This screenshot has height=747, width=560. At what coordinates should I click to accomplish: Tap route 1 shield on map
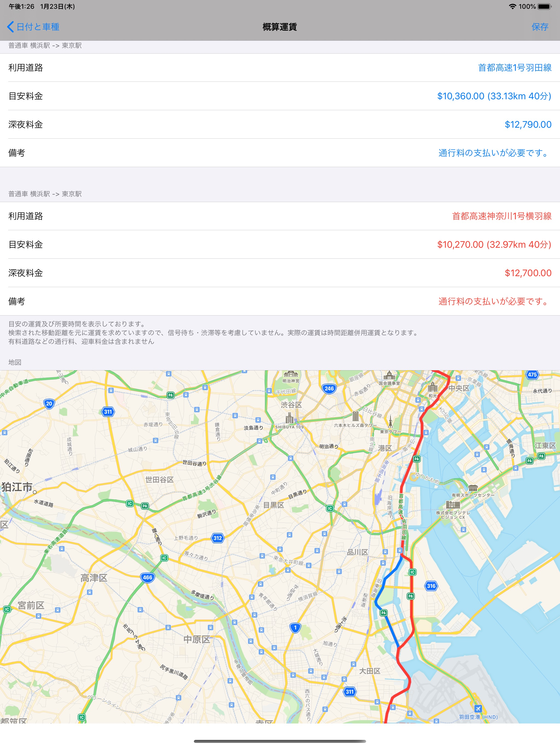(295, 628)
